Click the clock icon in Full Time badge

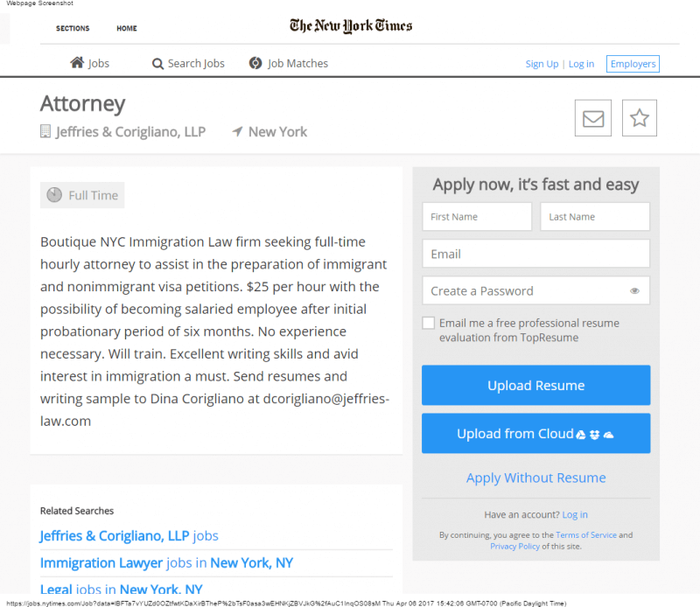click(x=54, y=195)
